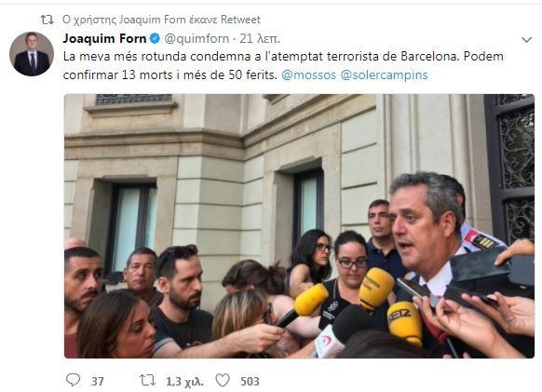
Task: Expand the tweet options chevron menu
Action: tap(526, 40)
